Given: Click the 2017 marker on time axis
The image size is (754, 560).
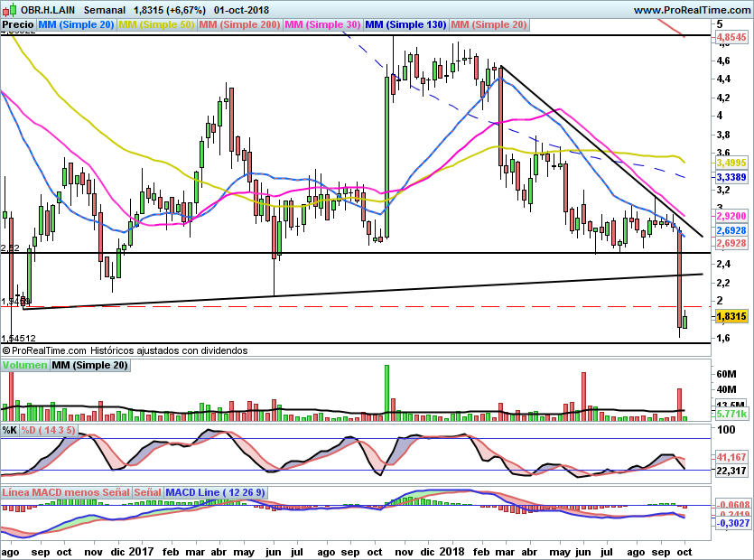Looking at the screenshot, I should (x=142, y=551).
